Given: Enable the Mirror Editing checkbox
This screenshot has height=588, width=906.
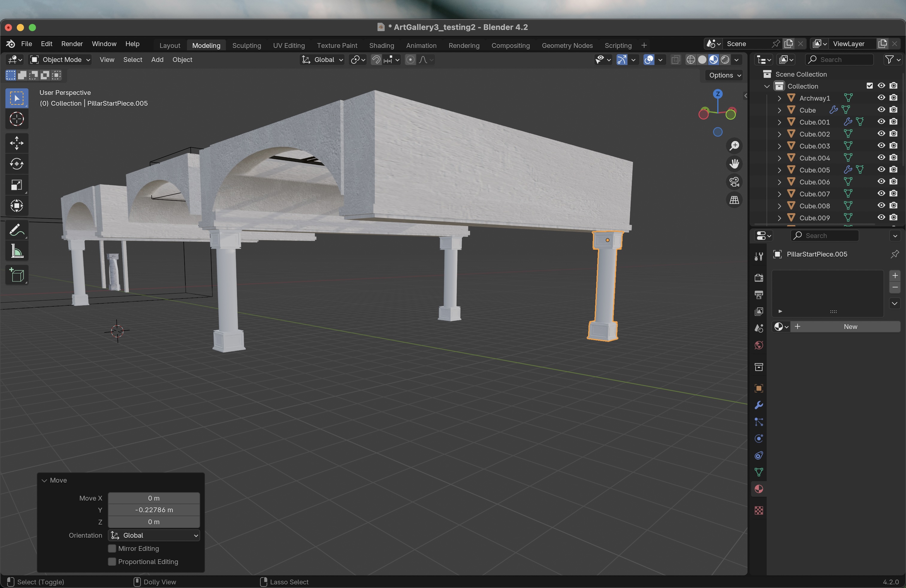Looking at the screenshot, I should (x=112, y=548).
